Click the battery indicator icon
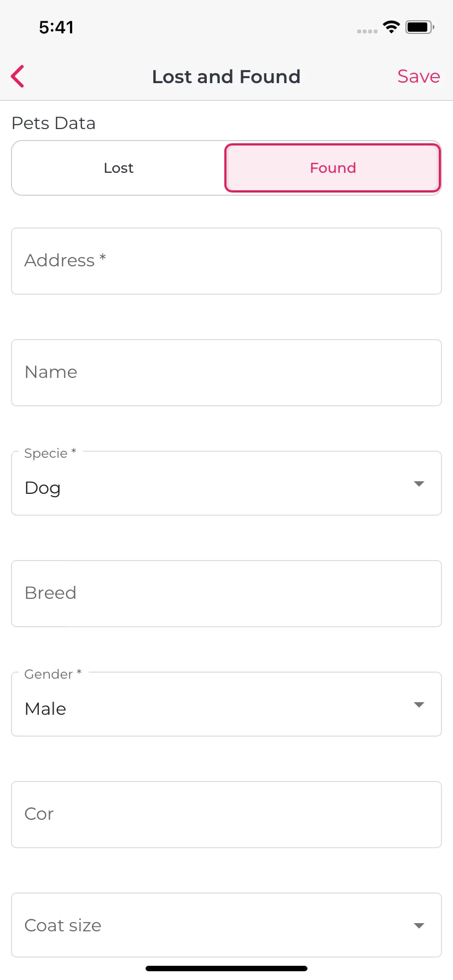The image size is (453, 980). click(420, 27)
